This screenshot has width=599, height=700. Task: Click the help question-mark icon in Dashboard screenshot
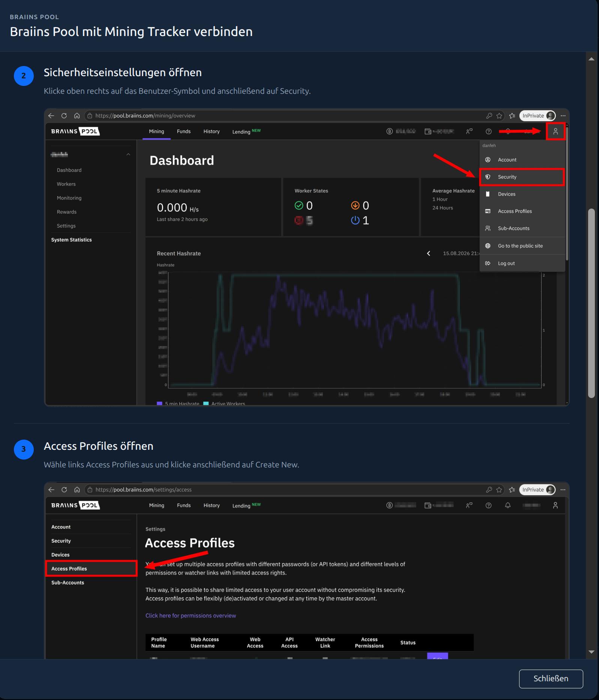tap(488, 131)
